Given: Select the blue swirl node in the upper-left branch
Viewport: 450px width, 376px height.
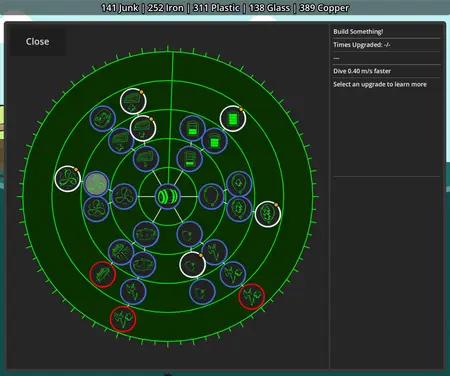Looking at the screenshot, I should pos(103,119).
